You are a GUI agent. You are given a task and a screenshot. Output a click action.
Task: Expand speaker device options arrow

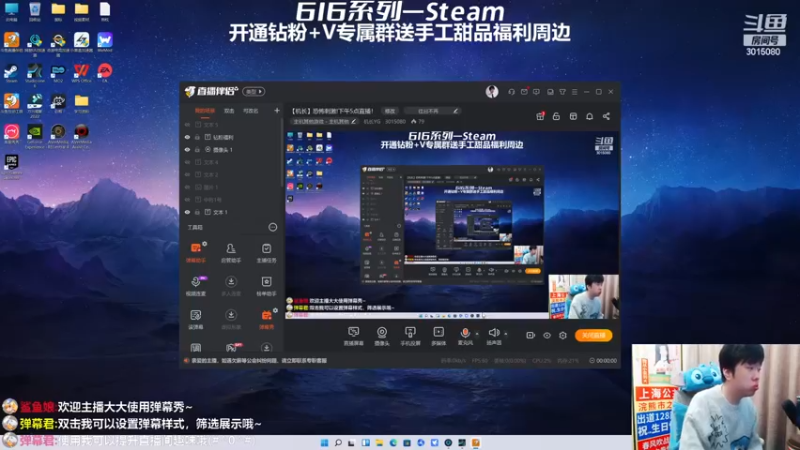click(506, 334)
